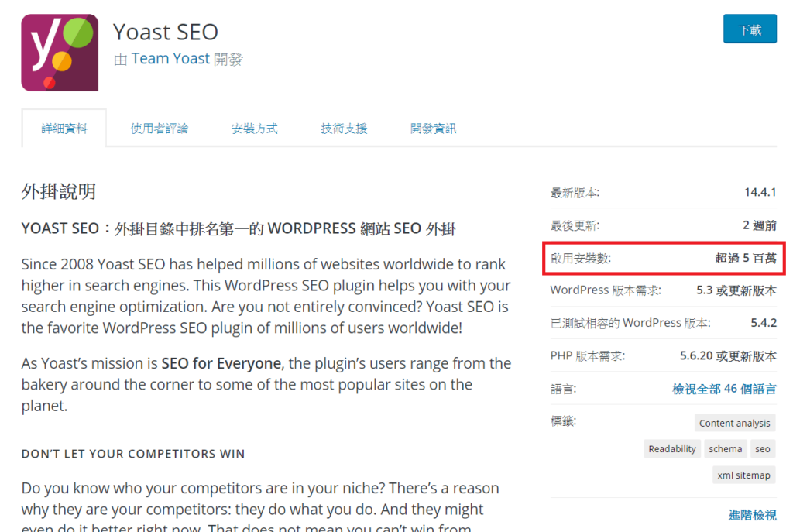Screen dimensions: 793x532
Task: Click the 檢視全部 46 個語言 link
Action: [x=724, y=389]
